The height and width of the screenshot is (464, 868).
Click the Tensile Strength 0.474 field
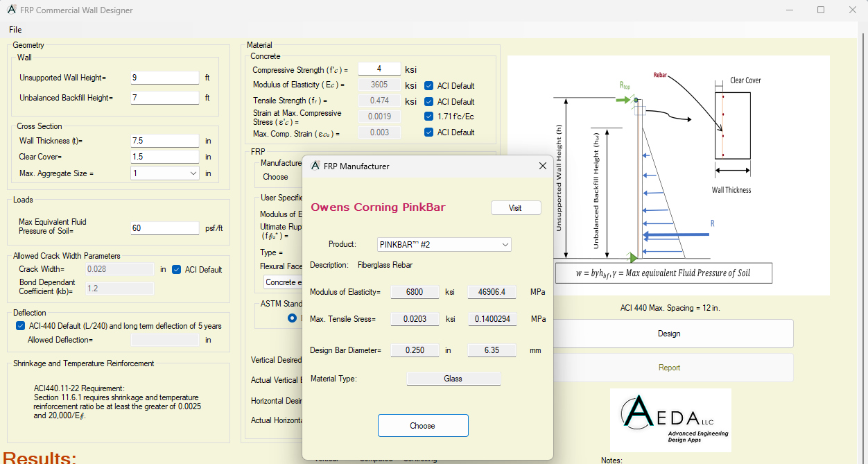point(379,101)
